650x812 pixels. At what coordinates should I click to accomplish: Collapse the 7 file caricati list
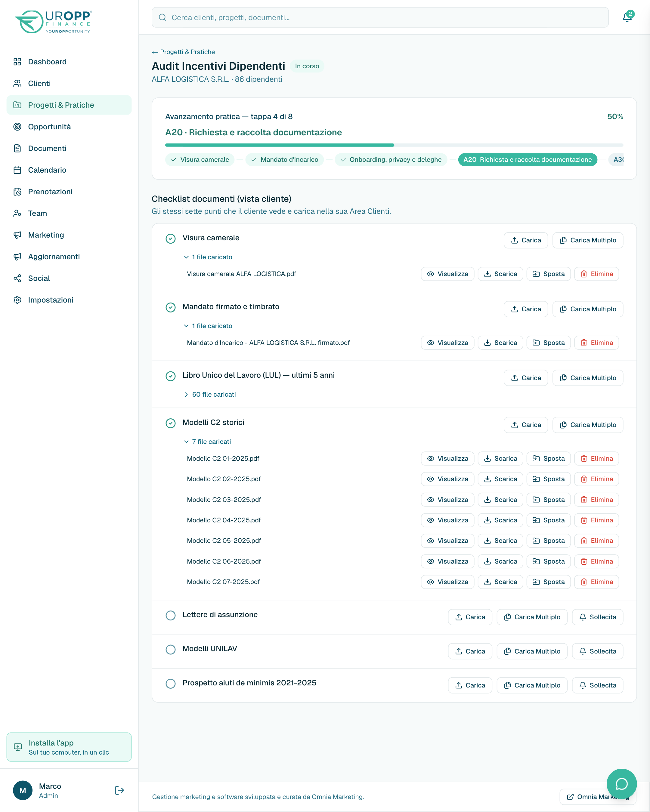tap(207, 441)
